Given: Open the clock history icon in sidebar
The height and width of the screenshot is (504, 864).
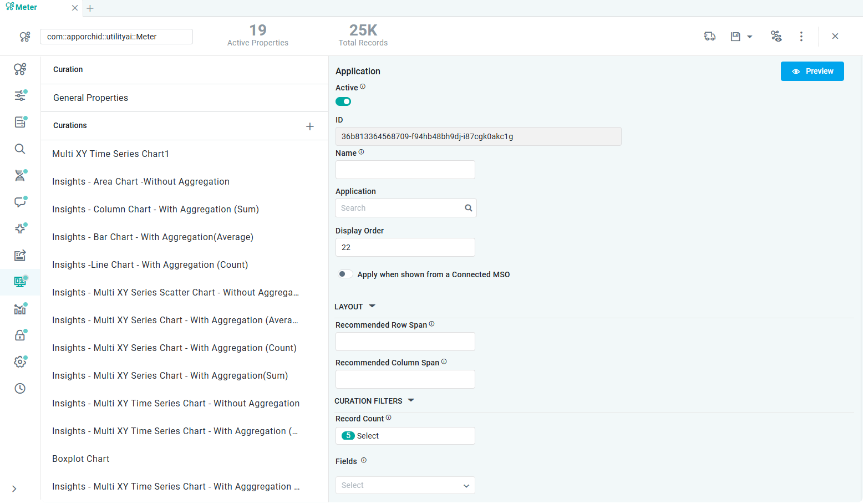Looking at the screenshot, I should point(20,389).
